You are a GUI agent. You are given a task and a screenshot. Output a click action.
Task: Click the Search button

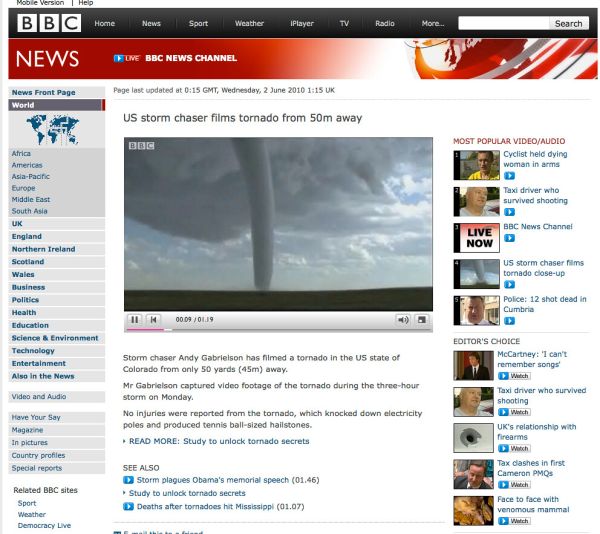pyautogui.click(x=569, y=23)
